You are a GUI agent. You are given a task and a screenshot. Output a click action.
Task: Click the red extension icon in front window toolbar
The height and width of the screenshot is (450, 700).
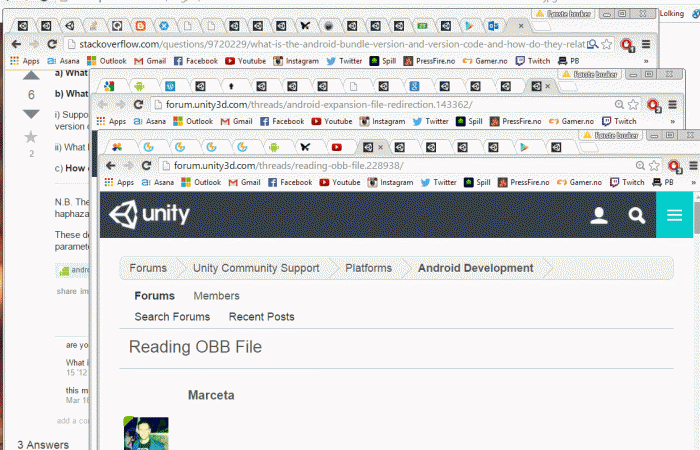675,167
